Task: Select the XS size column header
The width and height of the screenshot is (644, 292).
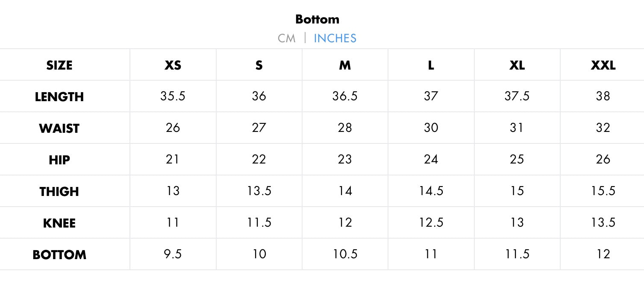Action: 173,65
